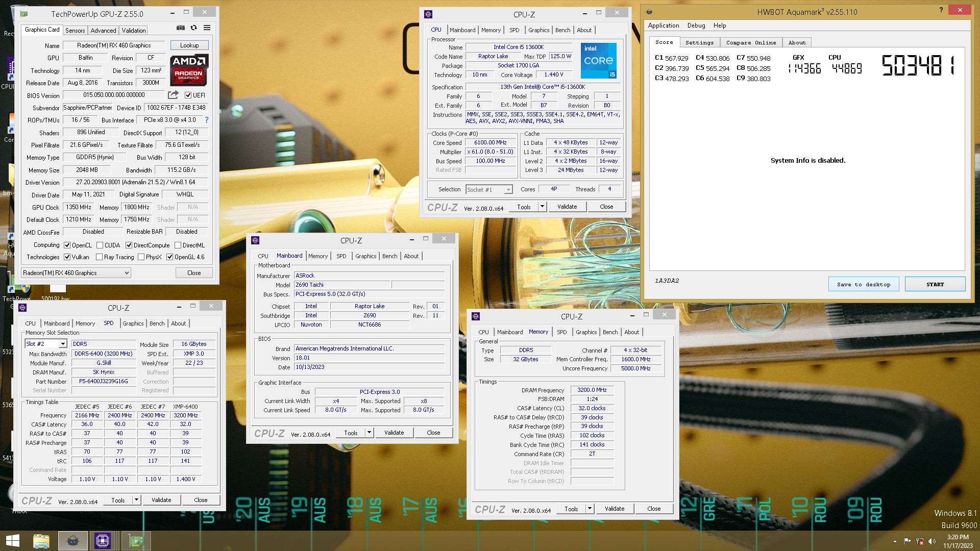The height and width of the screenshot is (551, 980).
Task: Open the Validation tab in GPU-Z
Action: 134,31
